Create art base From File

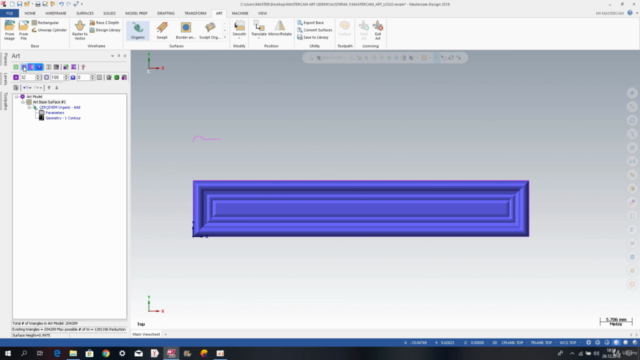[x=24, y=30]
